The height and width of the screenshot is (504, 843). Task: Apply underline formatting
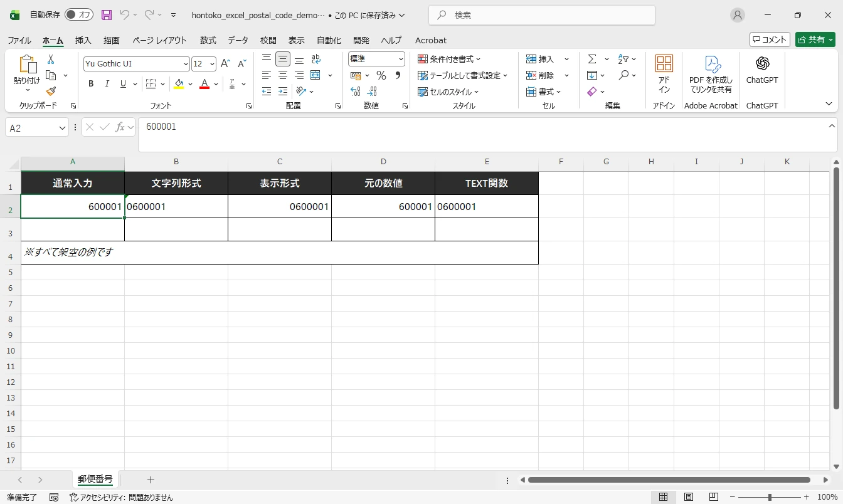click(x=124, y=84)
